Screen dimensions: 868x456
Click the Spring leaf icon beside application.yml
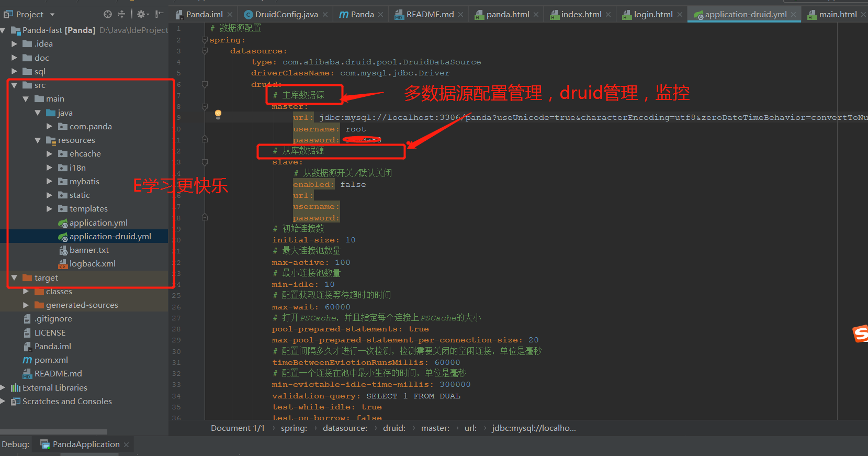[x=63, y=224]
